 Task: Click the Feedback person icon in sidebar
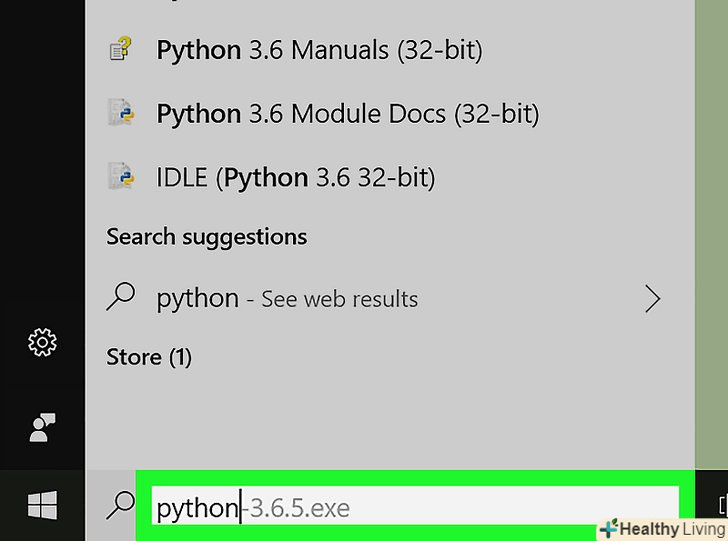click(x=42, y=427)
